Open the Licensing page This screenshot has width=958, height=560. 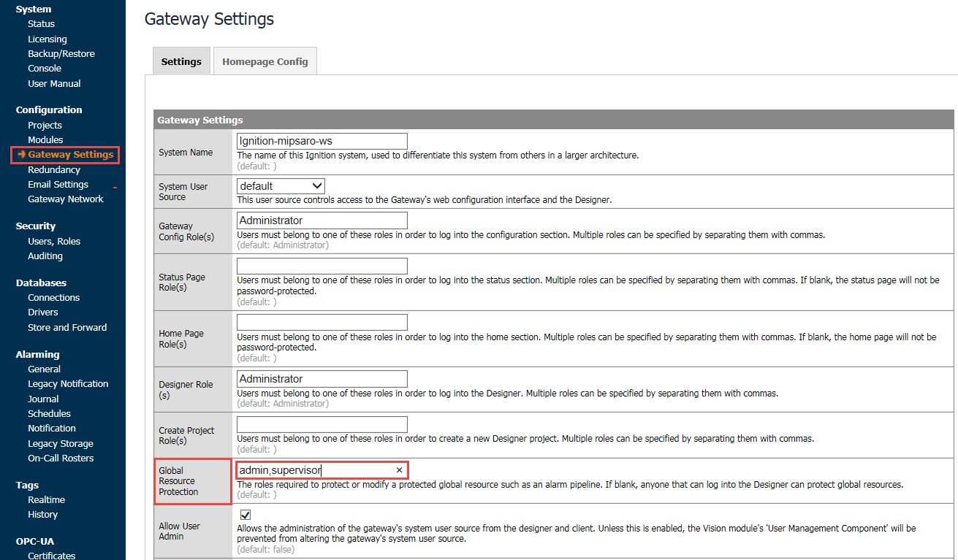coord(47,39)
